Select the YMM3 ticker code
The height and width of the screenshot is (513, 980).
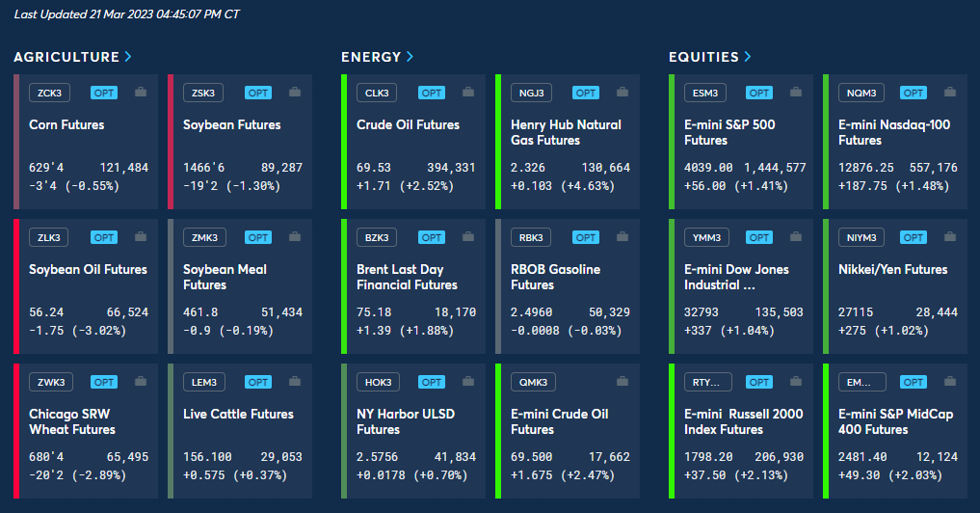click(707, 237)
